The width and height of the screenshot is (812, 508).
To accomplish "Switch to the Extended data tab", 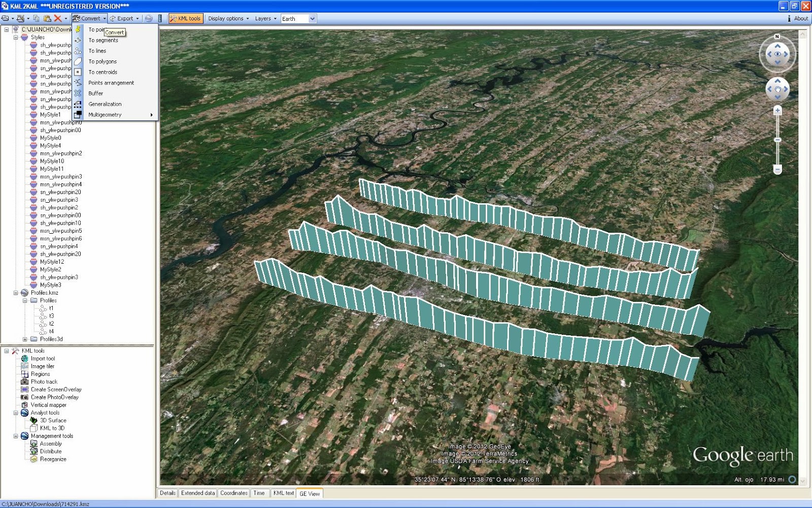I will 198,493.
